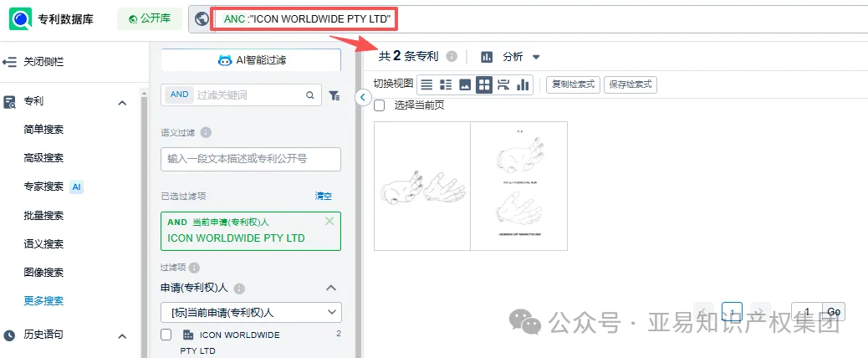Click the Go page jump button
868x358 pixels.
[834, 312]
